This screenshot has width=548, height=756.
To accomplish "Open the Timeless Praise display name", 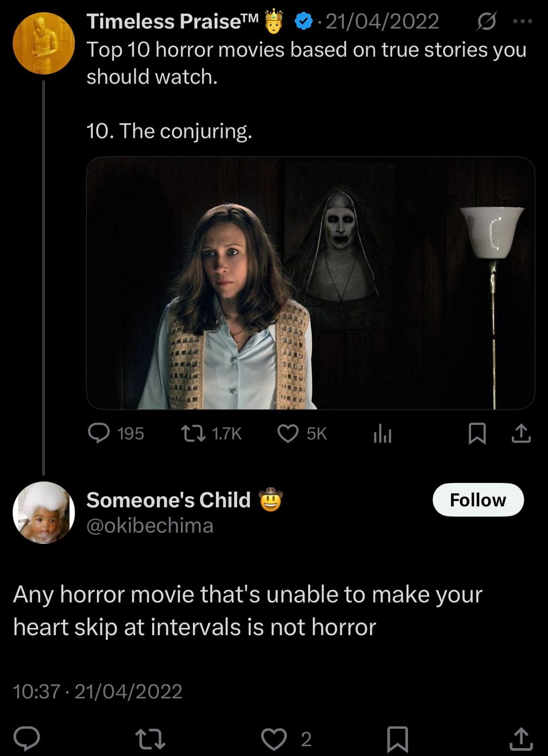I will (x=172, y=21).
